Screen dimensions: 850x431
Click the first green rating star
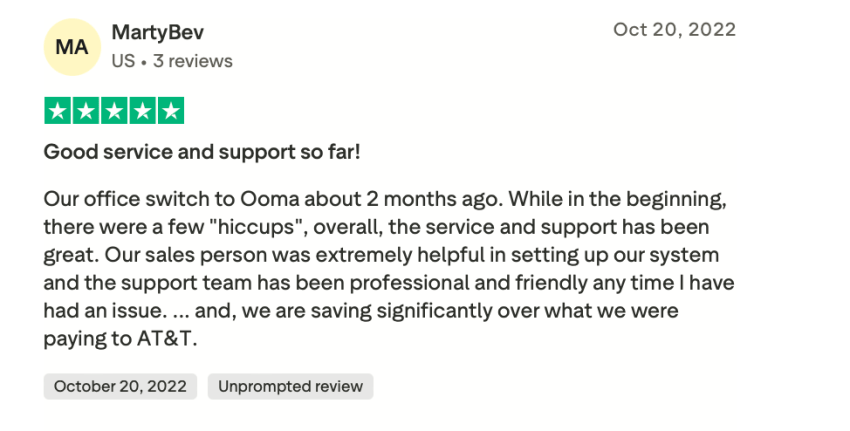[x=58, y=111]
